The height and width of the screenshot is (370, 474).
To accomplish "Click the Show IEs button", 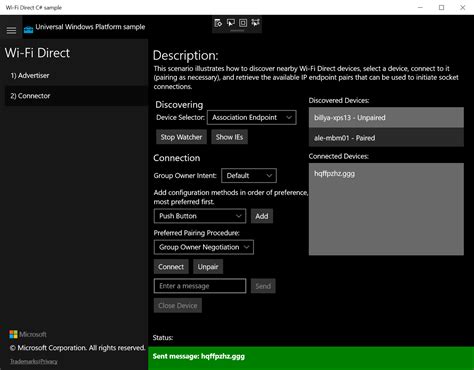I will pyautogui.click(x=229, y=137).
